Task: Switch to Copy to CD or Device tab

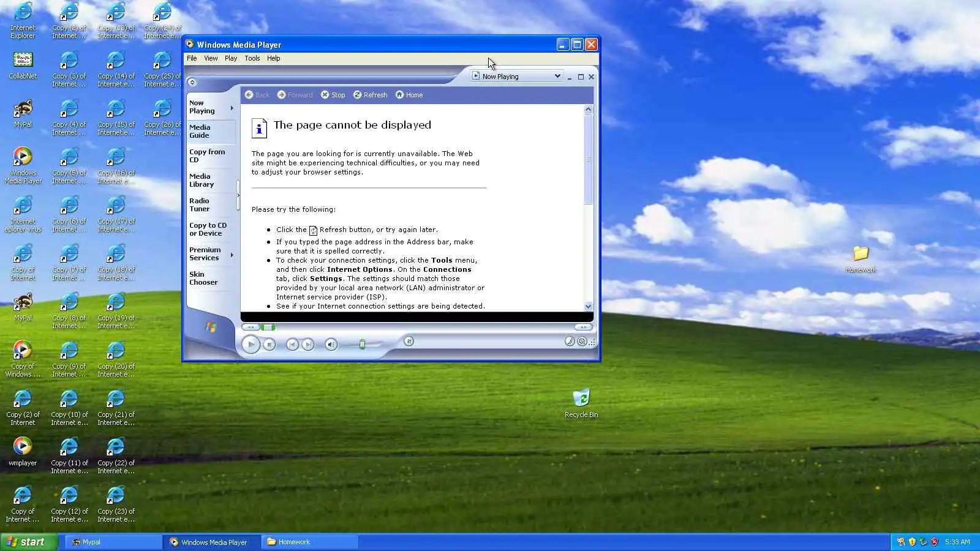Action: pyautogui.click(x=211, y=230)
